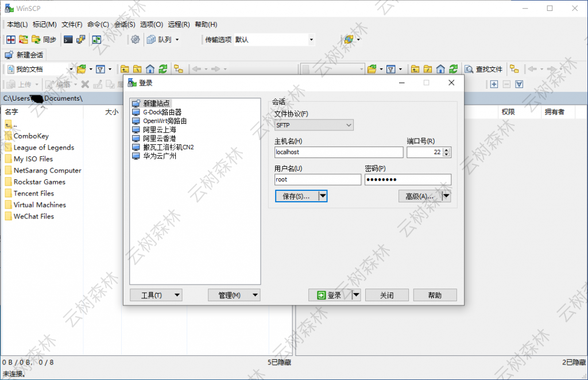Click the open in PuTTY icon

pyautogui.click(x=80, y=40)
